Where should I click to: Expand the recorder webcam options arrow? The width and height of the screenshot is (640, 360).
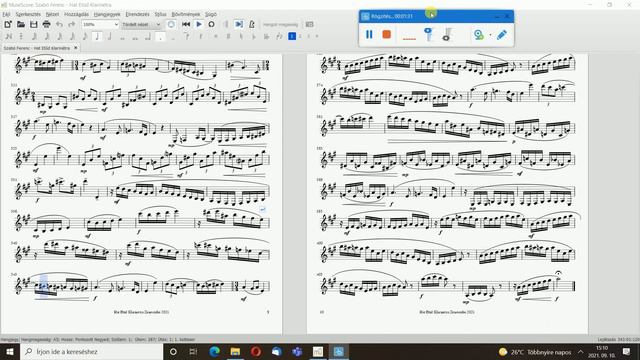coord(490,35)
